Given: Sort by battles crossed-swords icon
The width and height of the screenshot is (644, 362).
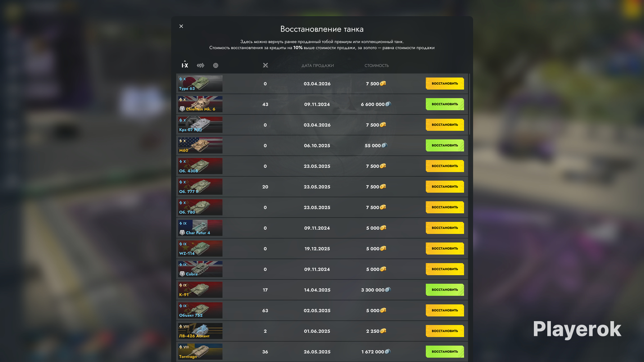Looking at the screenshot, I should [x=265, y=66].
